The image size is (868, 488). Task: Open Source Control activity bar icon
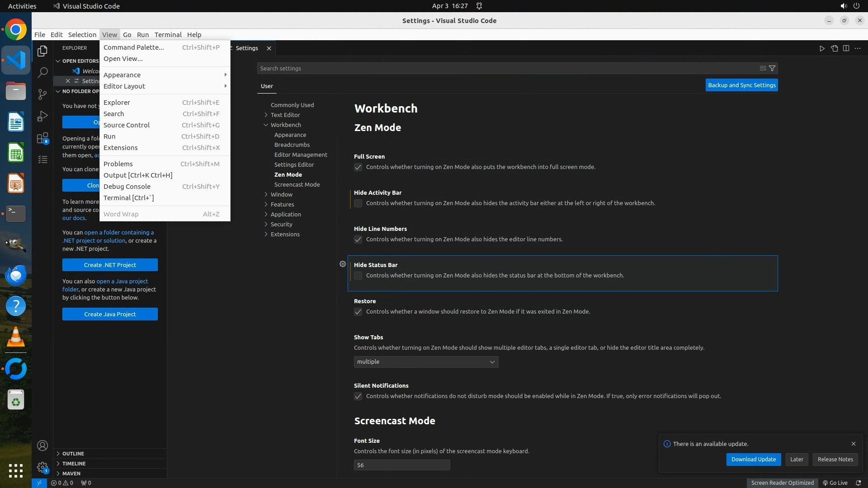pos(42,94)
